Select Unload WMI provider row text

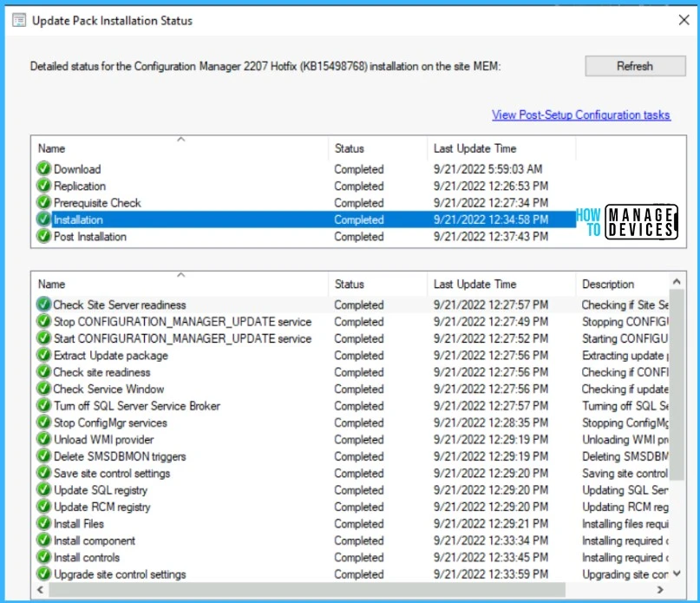click(103, 440)
